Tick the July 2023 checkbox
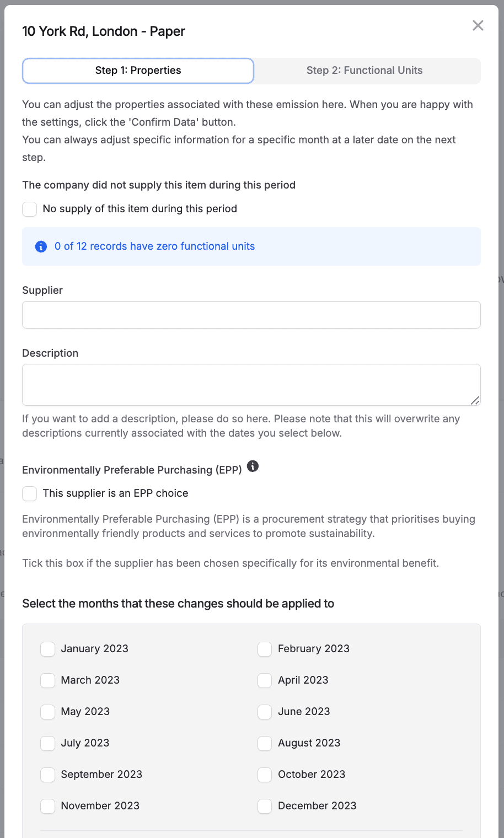Viewport: 504px width, 838px height. (x=48, y=743)
